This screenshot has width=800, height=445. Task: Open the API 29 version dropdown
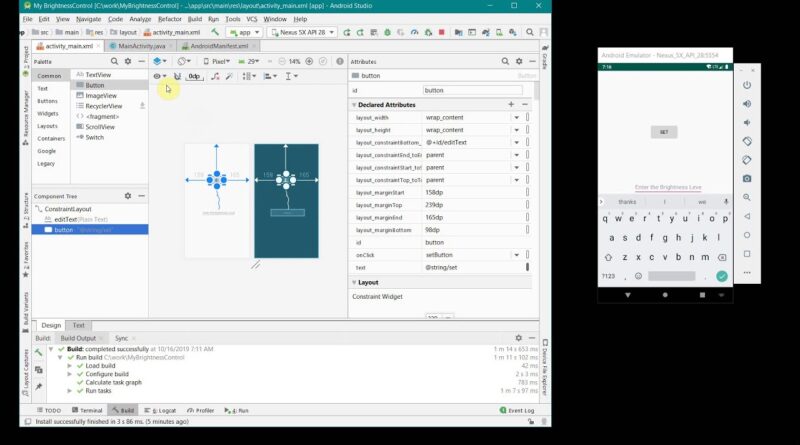pos(249,61)
